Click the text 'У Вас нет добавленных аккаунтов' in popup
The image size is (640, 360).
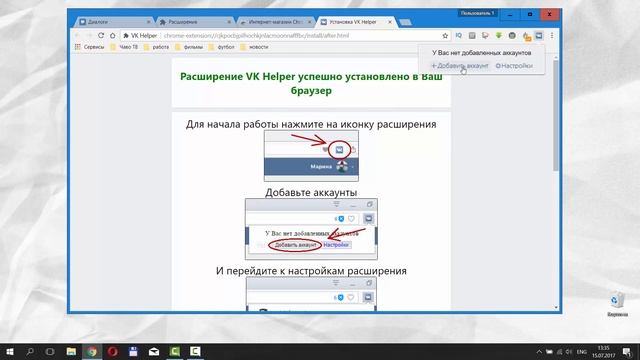point(482,53)
